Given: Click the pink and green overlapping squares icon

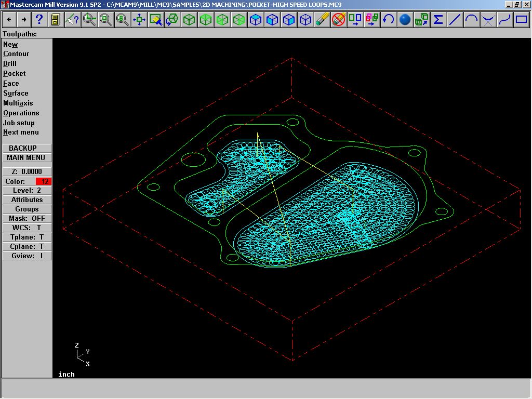Looking at the screenshot, I should pos(372,20).
